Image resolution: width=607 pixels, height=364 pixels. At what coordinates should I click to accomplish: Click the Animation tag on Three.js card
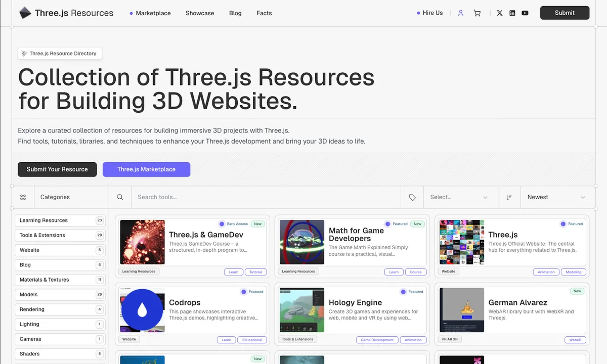[x=546, y=272]
